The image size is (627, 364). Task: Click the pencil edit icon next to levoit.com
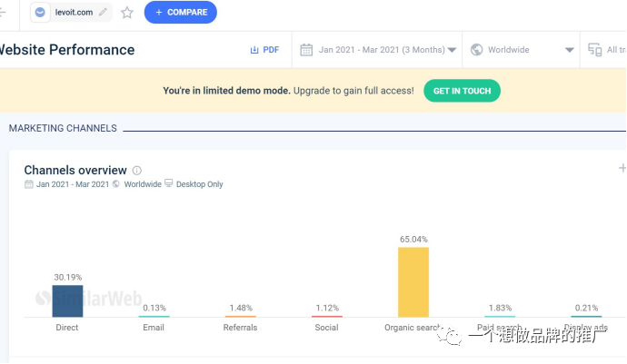coord(103,12)
